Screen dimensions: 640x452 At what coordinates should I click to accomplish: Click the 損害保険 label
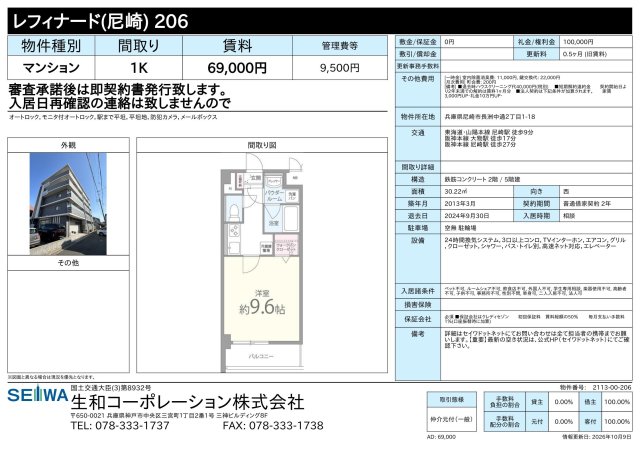pyautogui.click(x=418, y=305)
